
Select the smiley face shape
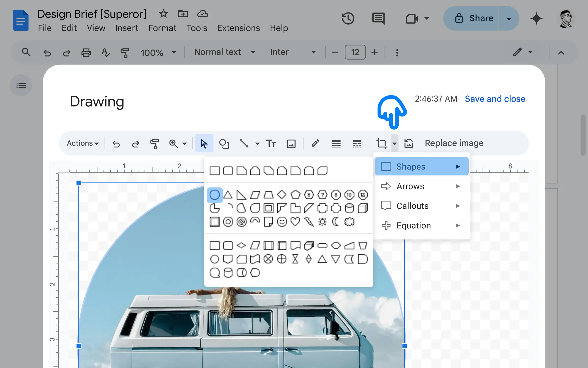pyautogui.click(x=282, y=222)
